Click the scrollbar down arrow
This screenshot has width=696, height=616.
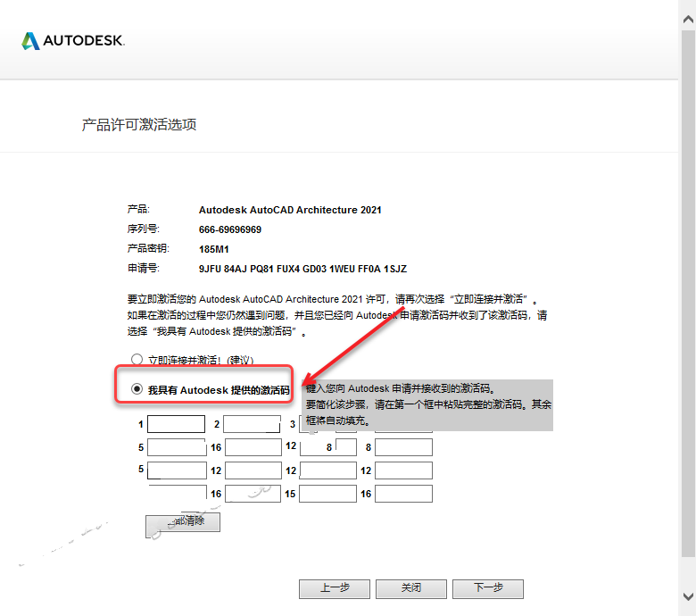pyautogui.click(x=688, y=596)
